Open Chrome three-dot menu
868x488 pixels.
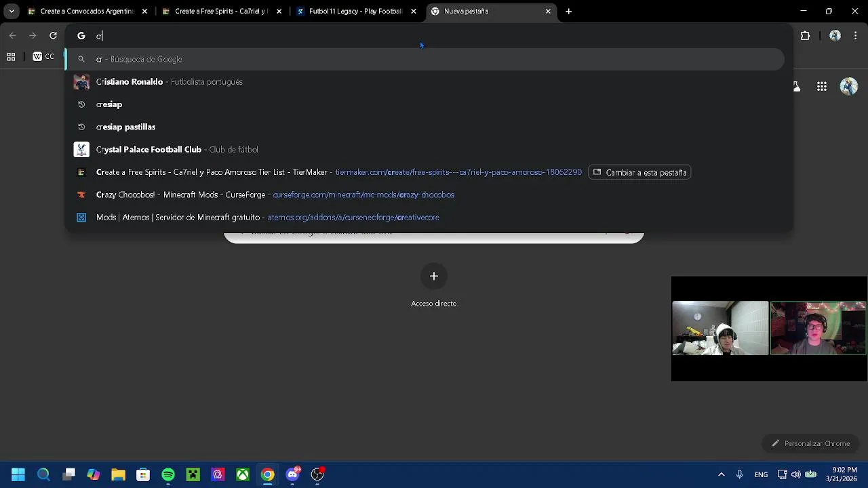tap(856, 36)
